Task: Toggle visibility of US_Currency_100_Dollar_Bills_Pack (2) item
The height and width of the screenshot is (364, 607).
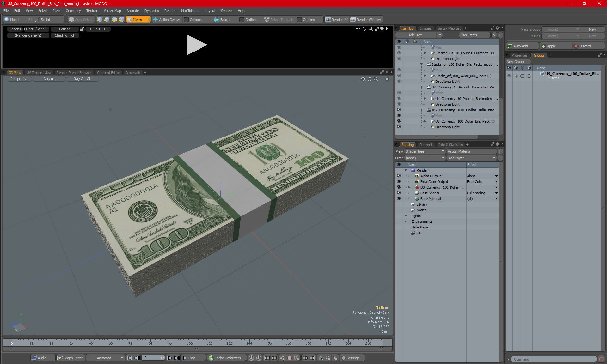Action: (x=399, y=121)
